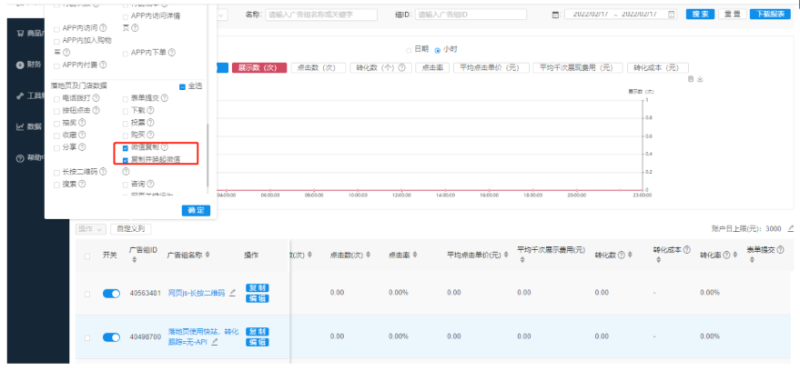Select the 点击率 metric tab
Viewport: 800px width, 371px height.
[432, 68]
